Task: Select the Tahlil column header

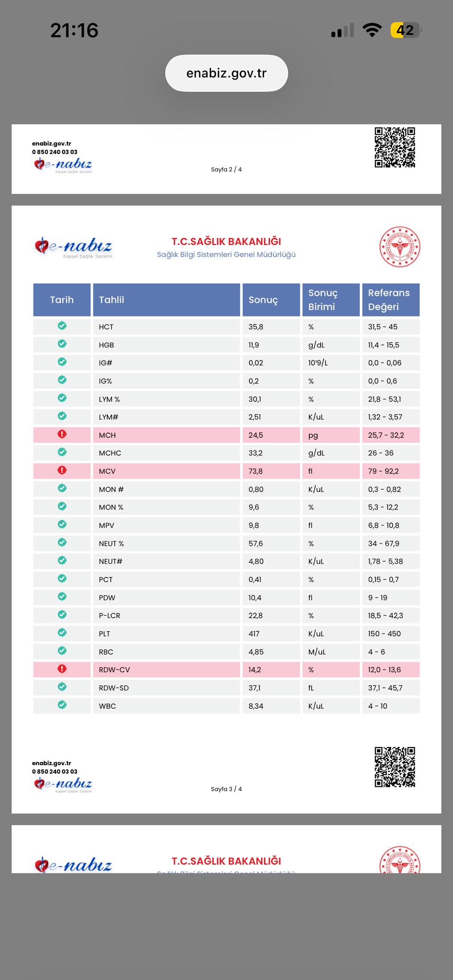Action: click(x=166, y=300)
